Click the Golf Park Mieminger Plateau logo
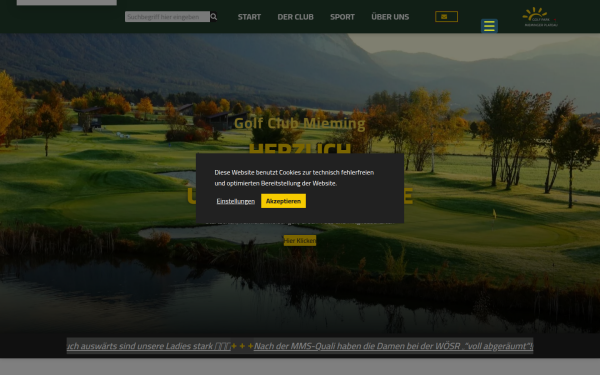The image size is (600, 375). click(x=540, y=17)
